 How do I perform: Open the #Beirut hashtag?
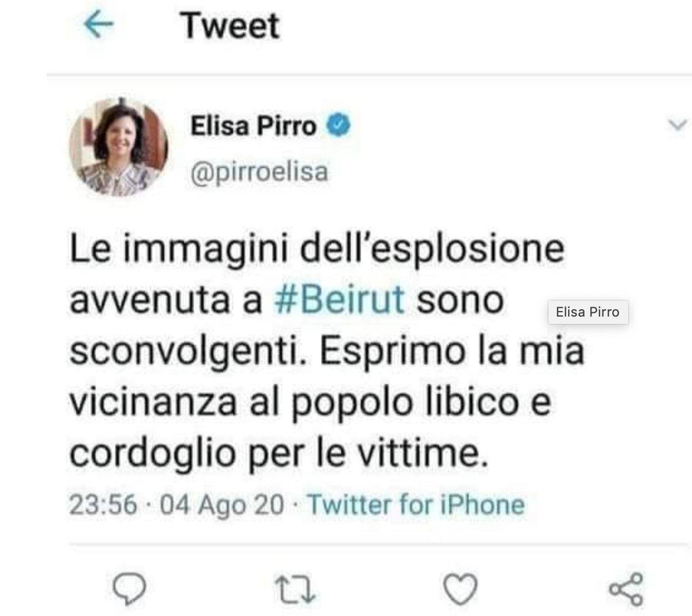click(x=339, y=300)
